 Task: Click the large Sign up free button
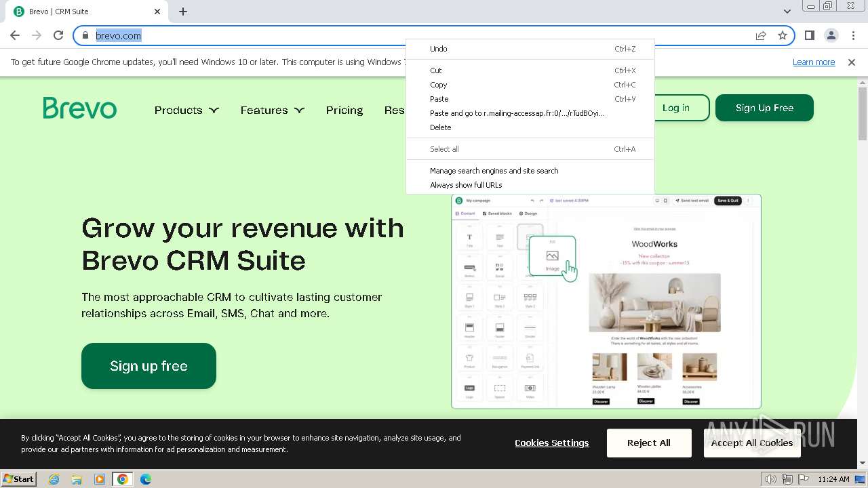click(149, 366)
